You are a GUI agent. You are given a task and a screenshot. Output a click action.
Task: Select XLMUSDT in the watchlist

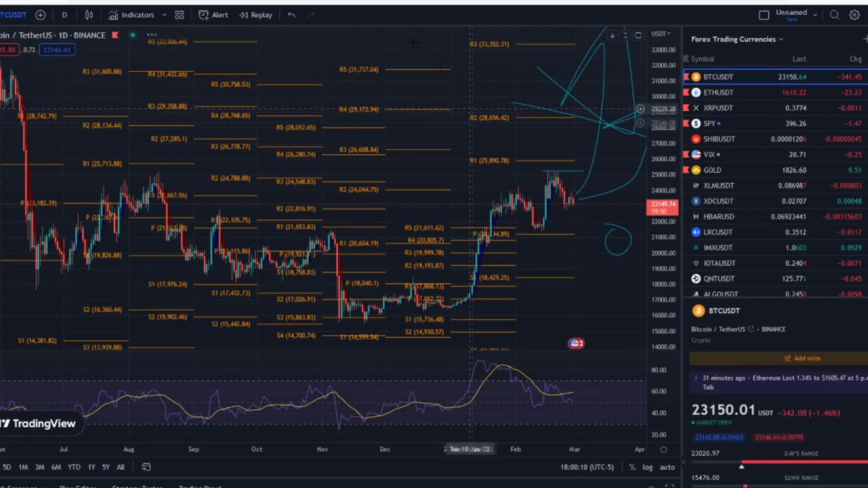point(776,186)
